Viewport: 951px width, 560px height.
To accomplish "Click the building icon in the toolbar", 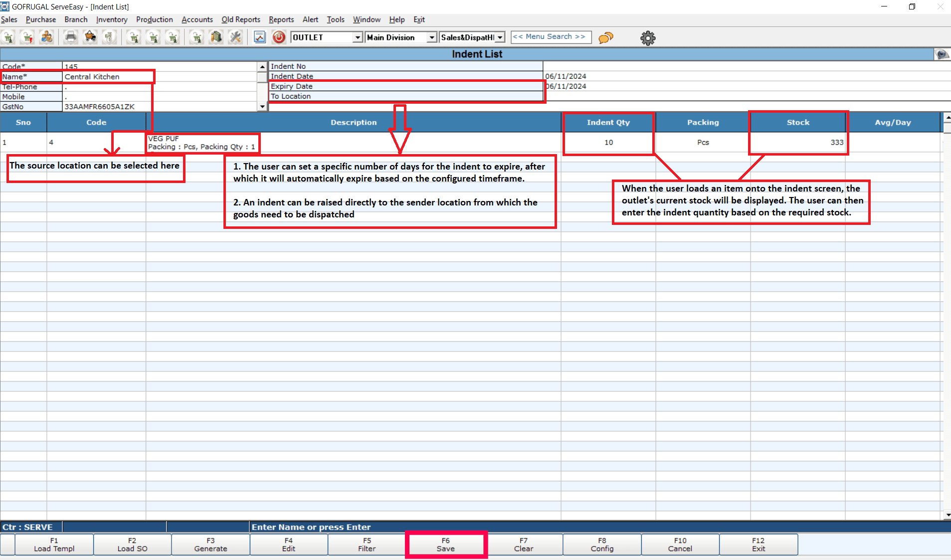I will pos(216,37).
